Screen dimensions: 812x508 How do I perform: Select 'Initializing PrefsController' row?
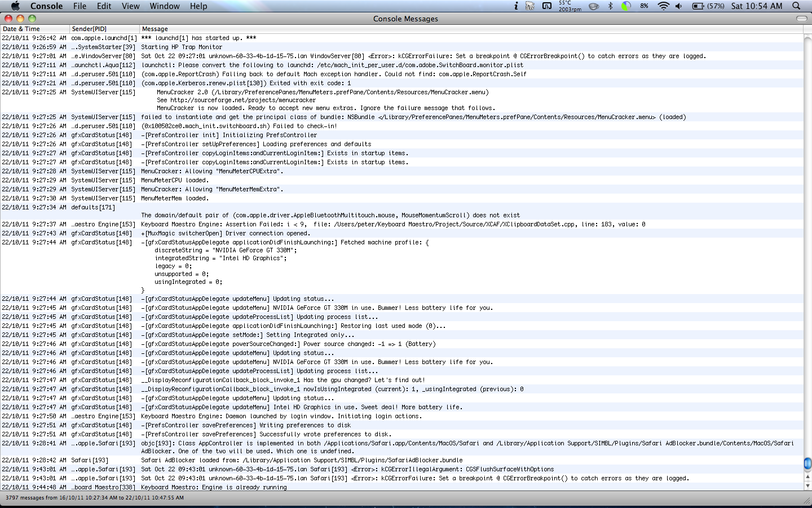click(401, 135)
